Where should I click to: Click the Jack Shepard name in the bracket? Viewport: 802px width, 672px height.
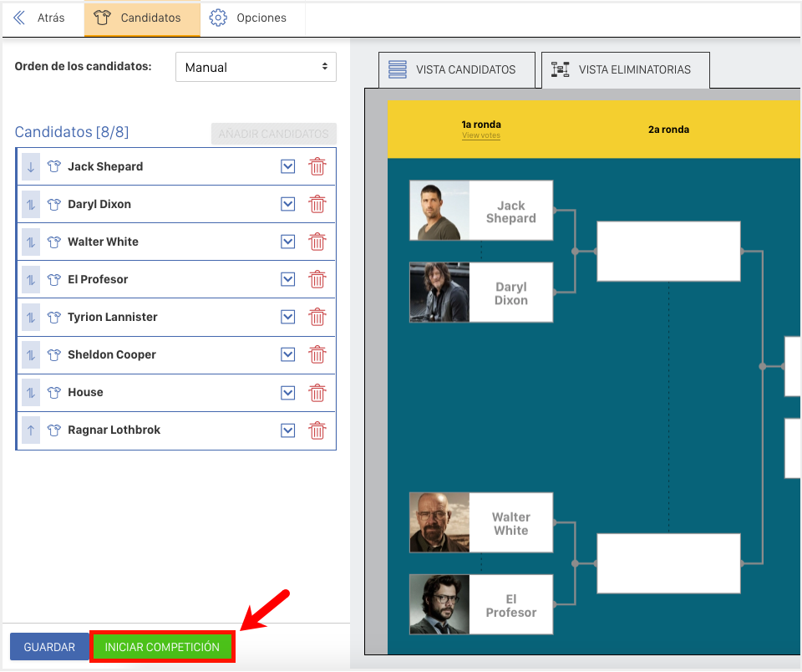(511, 212)
